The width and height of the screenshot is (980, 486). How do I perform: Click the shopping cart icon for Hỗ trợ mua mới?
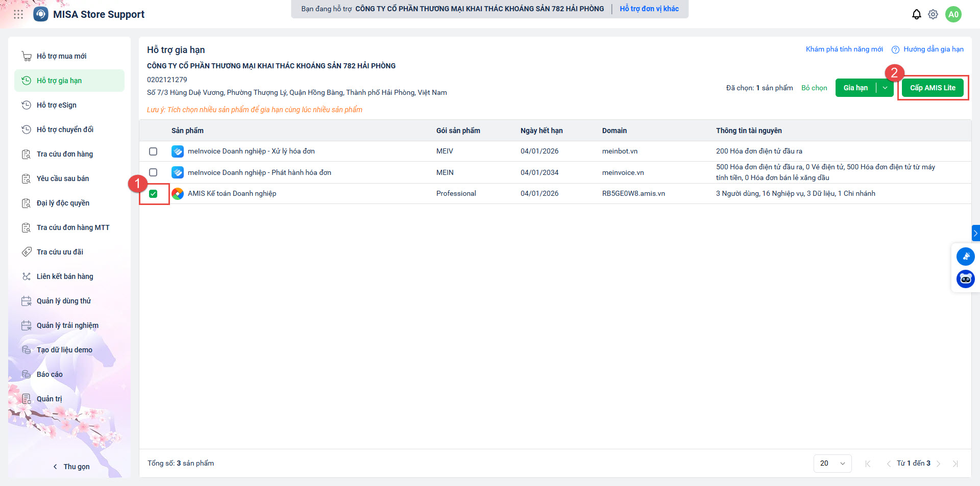click(x=27, y=56)
